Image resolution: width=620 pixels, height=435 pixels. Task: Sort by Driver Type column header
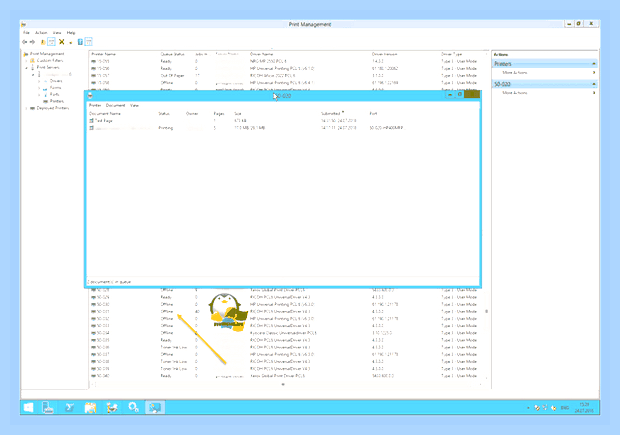click(x=452, y=54)
